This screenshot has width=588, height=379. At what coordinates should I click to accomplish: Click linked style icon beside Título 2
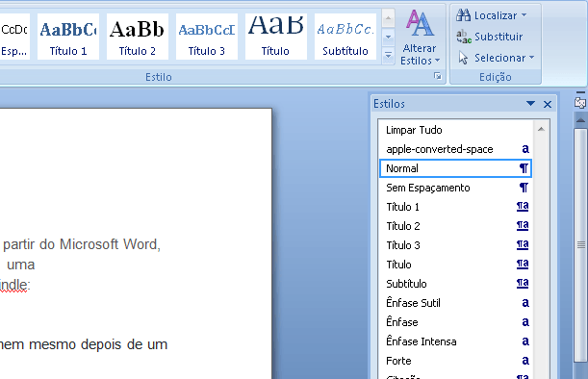pos(523,226)
